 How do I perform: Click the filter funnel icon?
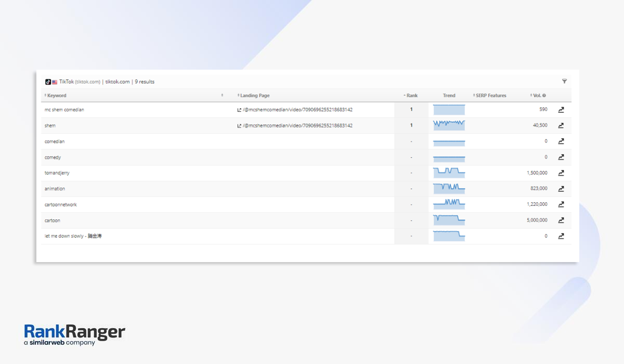click(x=565, y=81)
